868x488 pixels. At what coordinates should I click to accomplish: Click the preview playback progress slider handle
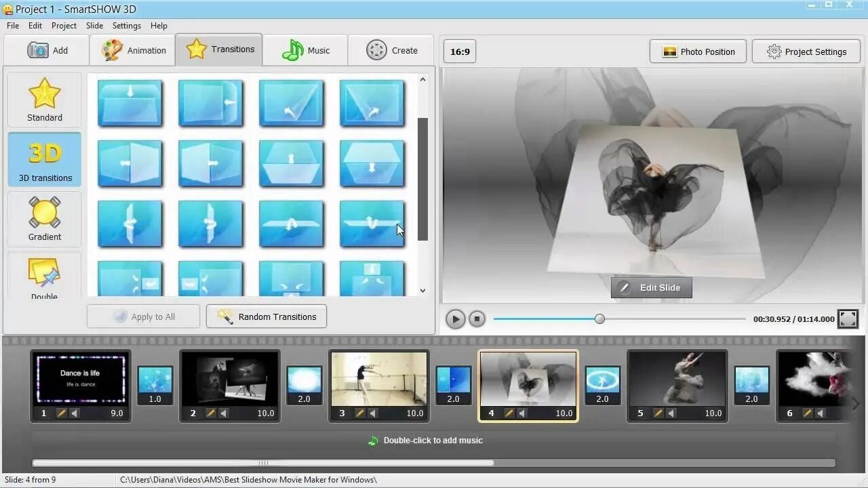tap(599, 319)
